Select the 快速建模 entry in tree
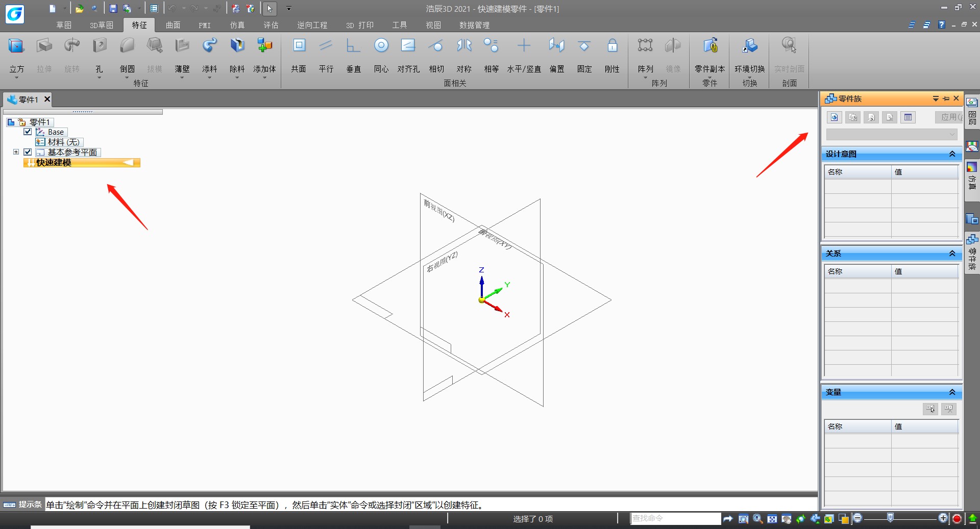Viewport: 980px width, 529px height. click(82, 163)
